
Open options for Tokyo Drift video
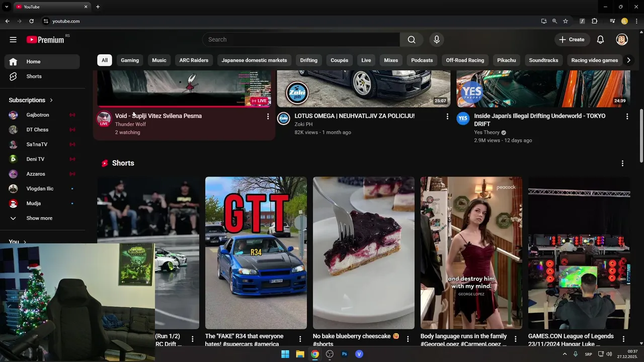627,117
